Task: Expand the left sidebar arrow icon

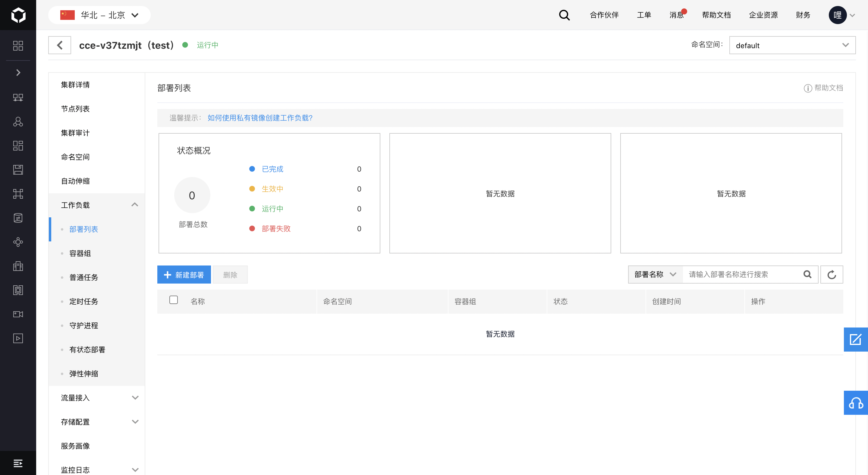Action: pos(18,73)
